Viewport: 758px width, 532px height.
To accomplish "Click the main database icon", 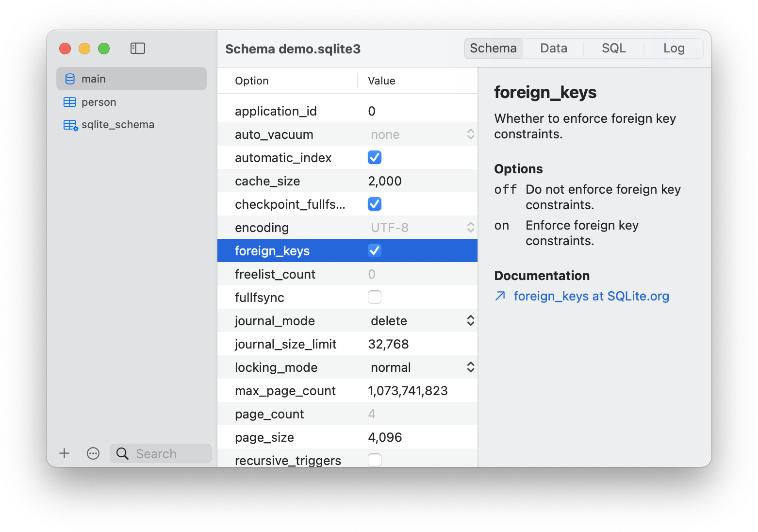I will coord(70,79).
